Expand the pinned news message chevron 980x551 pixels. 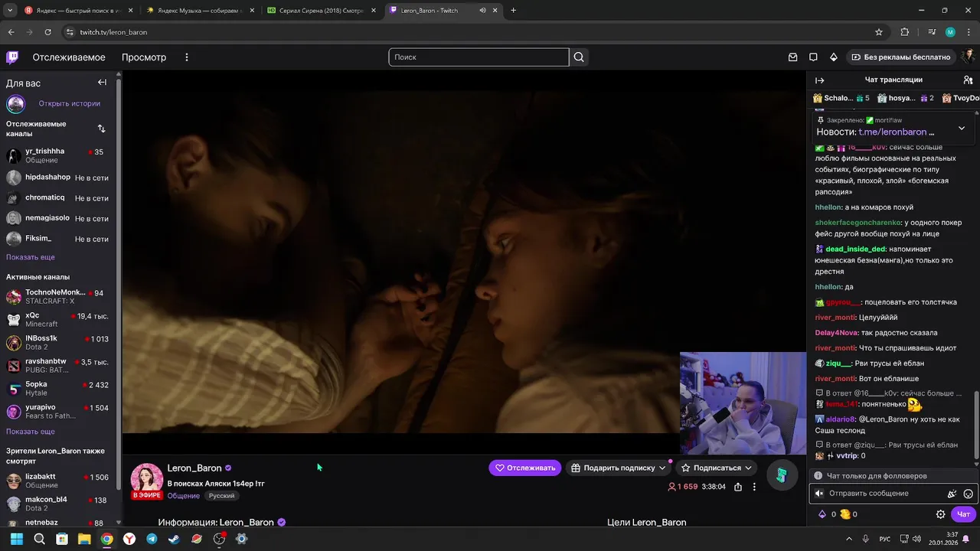962,128
